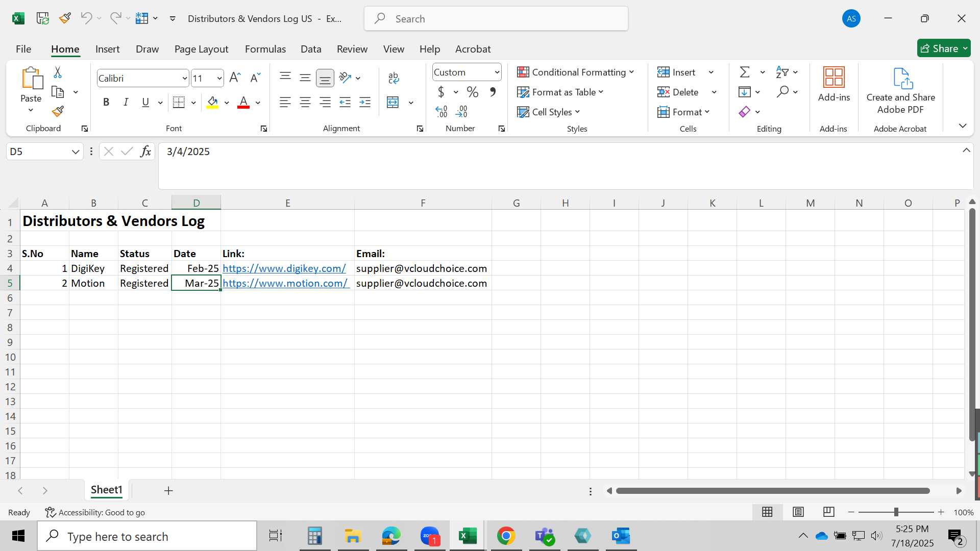The image size is (980, 551).
Task: Click the Cut scissors icon
Action: click(58, 72)
